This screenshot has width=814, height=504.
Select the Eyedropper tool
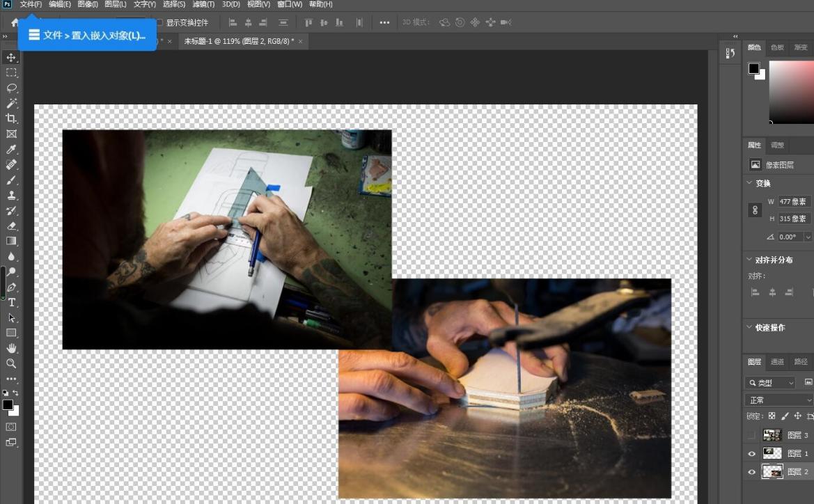[10, 149]
